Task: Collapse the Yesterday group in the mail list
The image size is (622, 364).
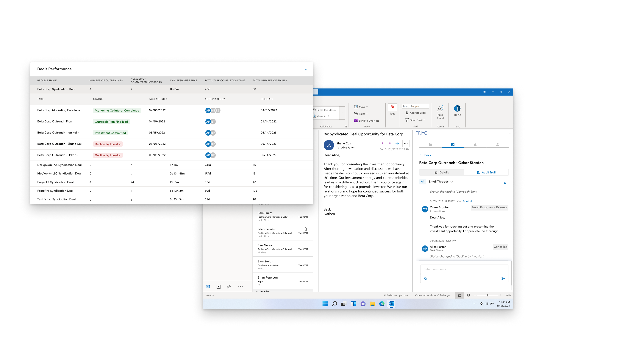Action: point(257,291)
